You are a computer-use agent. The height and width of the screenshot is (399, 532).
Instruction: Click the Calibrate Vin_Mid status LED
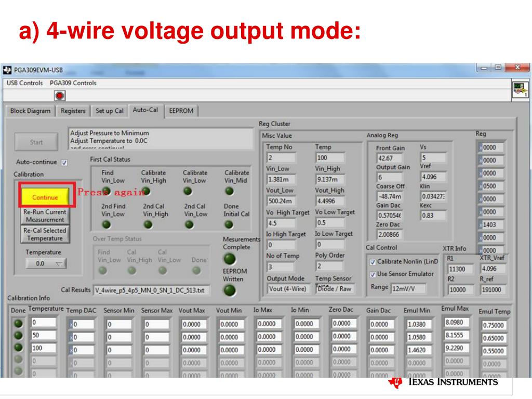coord(229,191)
